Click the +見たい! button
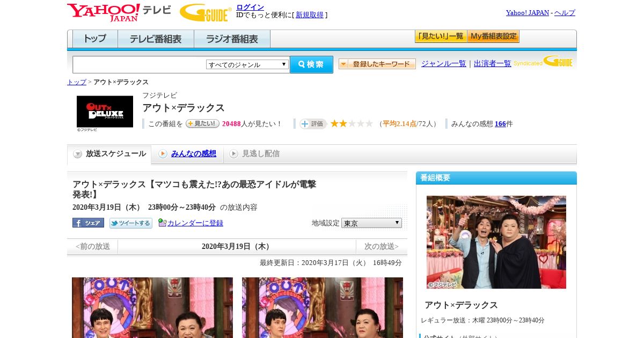This screenshot has height=338, width=644. tap(202, 123)
